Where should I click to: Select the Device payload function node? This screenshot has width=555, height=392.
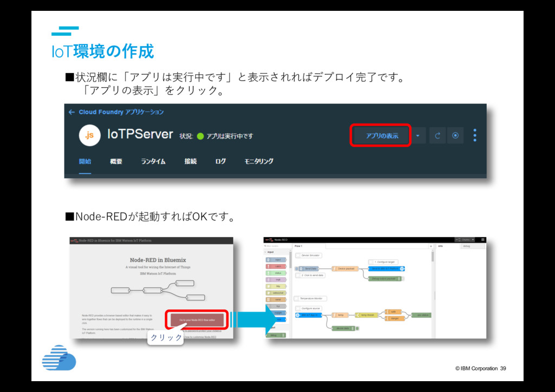pyautogui.click(x=345, y=269)
